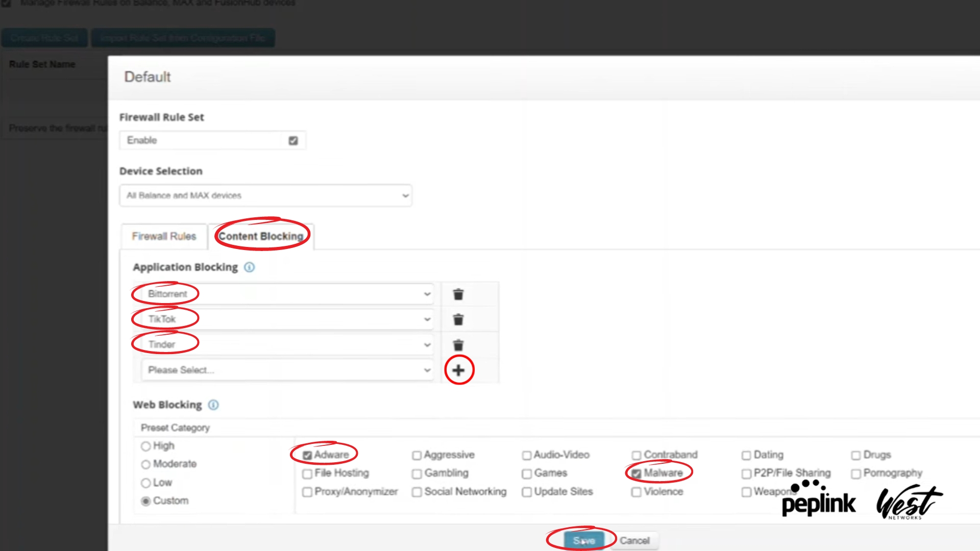The image size is (980, 551).
Task: Choose Moderate preset radio option
Action: tap(146, 464)
